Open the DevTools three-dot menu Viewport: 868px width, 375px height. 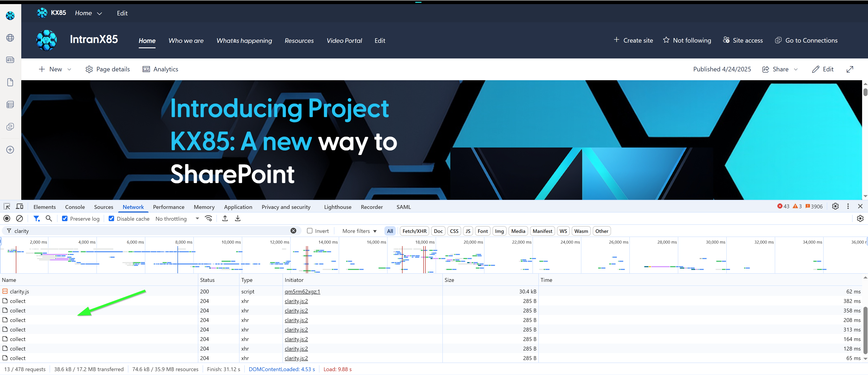848,206
